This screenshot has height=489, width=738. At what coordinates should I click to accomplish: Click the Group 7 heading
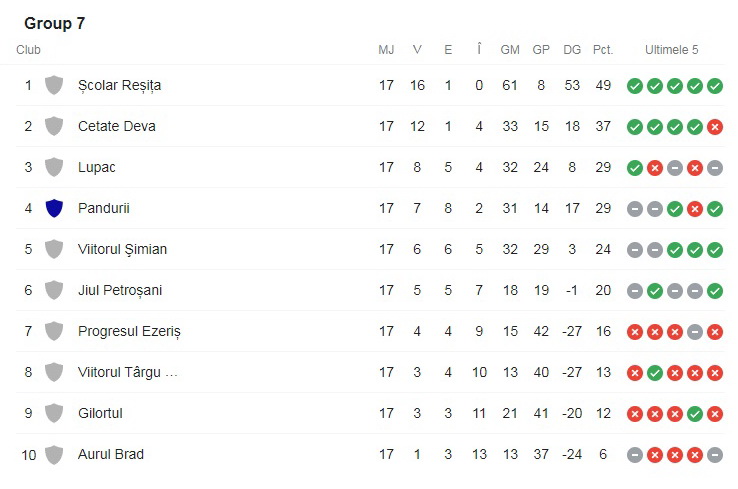(54, 23)
